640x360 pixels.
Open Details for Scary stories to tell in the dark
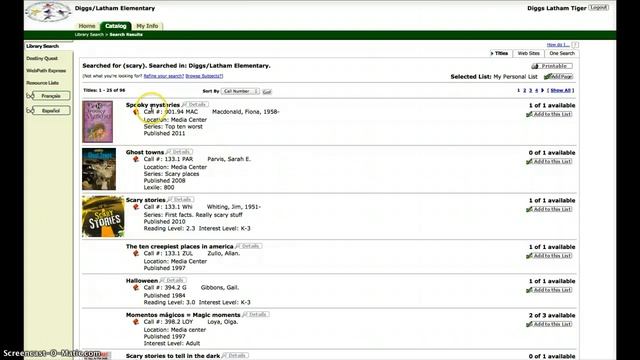(235, 356)
